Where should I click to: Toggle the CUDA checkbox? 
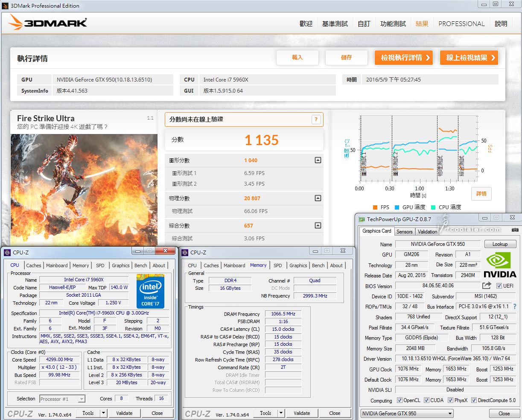pyautogui.click(x=426, y=400)
